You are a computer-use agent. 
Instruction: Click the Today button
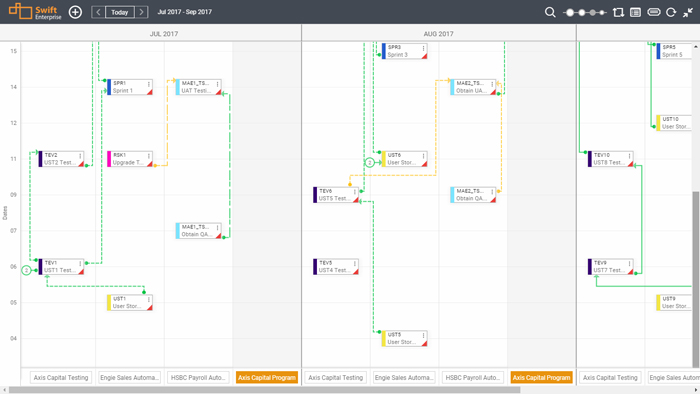[x=120, y=12]
